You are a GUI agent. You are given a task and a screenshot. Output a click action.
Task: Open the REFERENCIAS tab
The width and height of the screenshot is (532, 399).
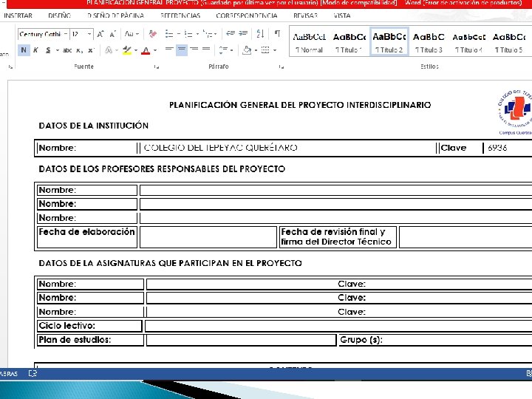pos(180,16)
